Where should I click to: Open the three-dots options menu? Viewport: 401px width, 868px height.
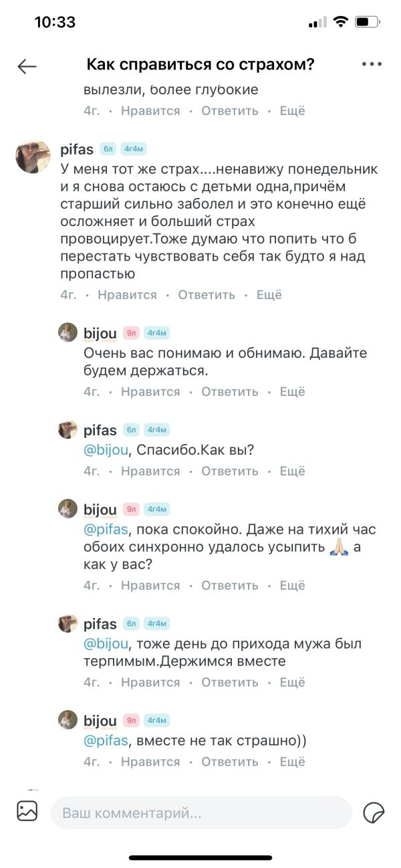(x=372, y=64)
